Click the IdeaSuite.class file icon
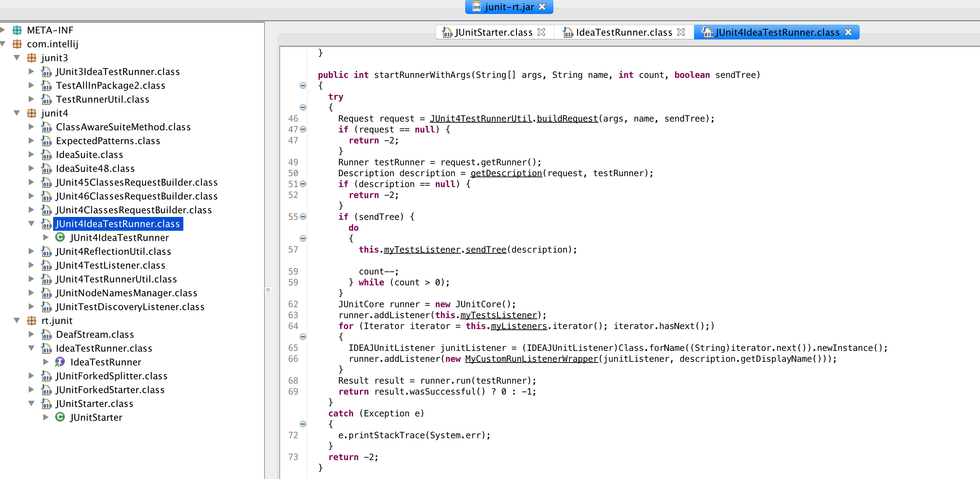The height and width of the screenshot is (479, 980). (47, 155)
